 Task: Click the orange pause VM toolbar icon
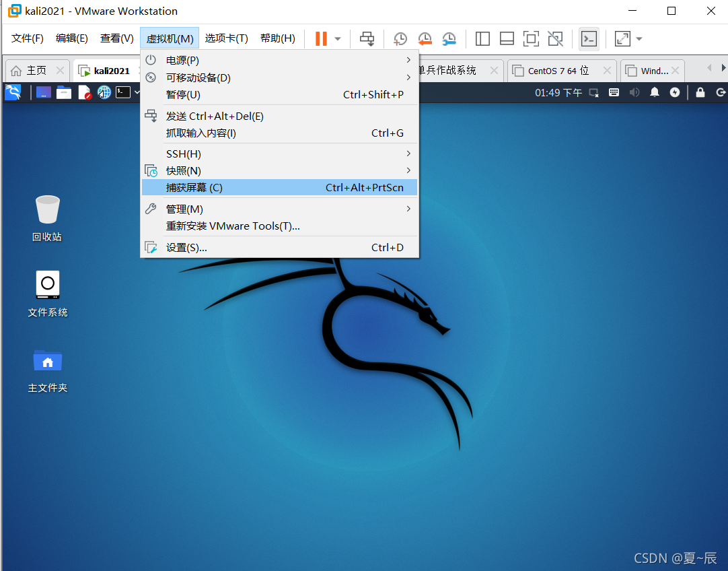click(x=321, y=38)
